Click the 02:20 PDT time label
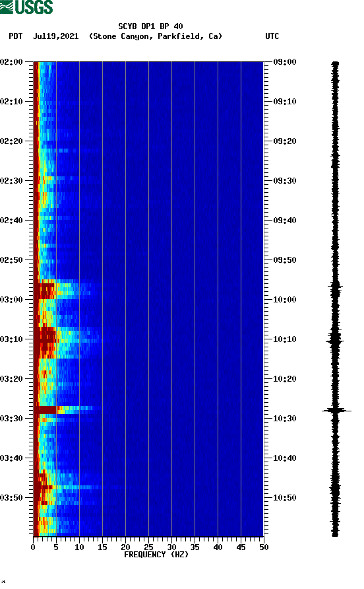 coord(11,141)
